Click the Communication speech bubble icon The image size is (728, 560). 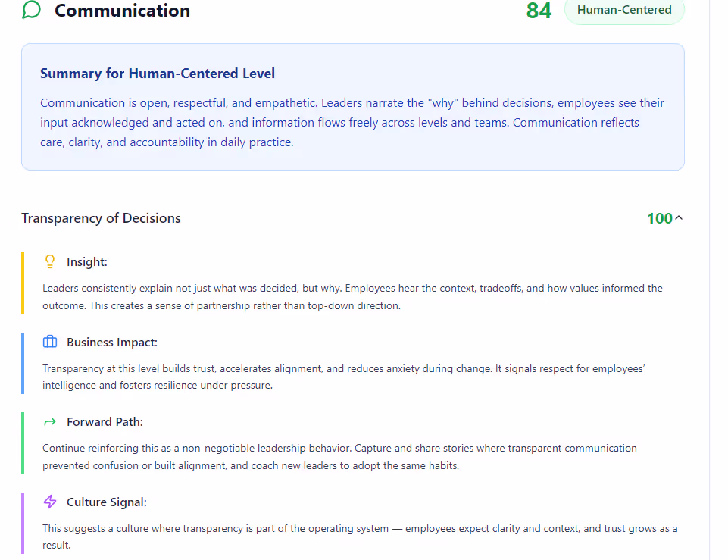pos(31,11)
